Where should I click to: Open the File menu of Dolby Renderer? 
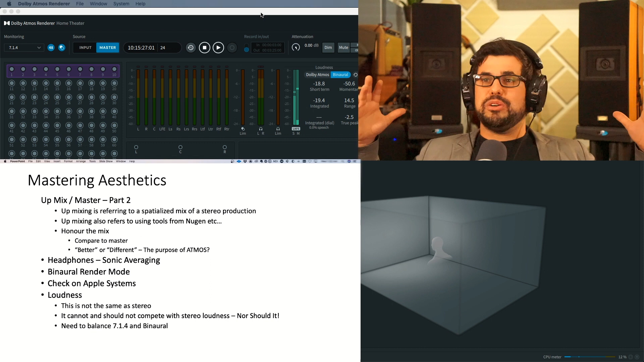tap(80, 4)
